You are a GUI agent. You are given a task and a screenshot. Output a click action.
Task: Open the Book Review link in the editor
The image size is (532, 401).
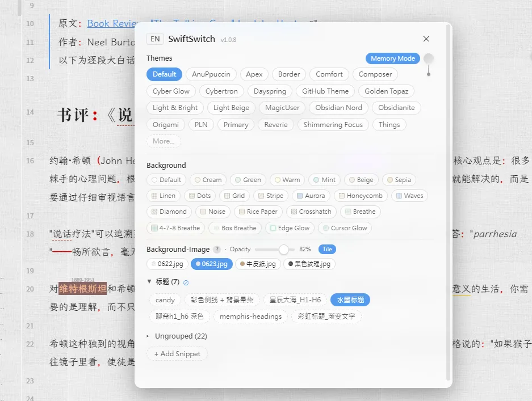[112, 23]
